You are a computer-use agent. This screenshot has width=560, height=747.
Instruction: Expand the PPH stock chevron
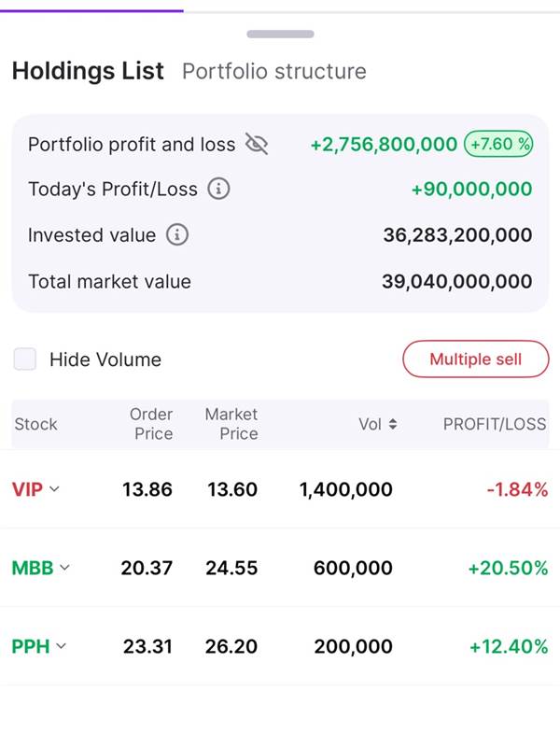pos(61,646)
